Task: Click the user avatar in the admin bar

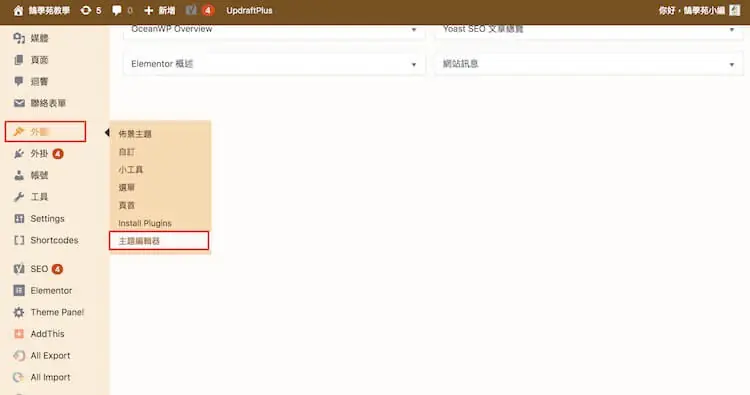Action: [x=735, y=10]
